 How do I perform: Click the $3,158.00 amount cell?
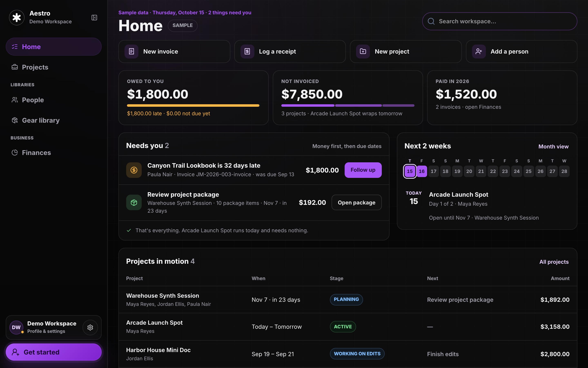click(555, 327)
